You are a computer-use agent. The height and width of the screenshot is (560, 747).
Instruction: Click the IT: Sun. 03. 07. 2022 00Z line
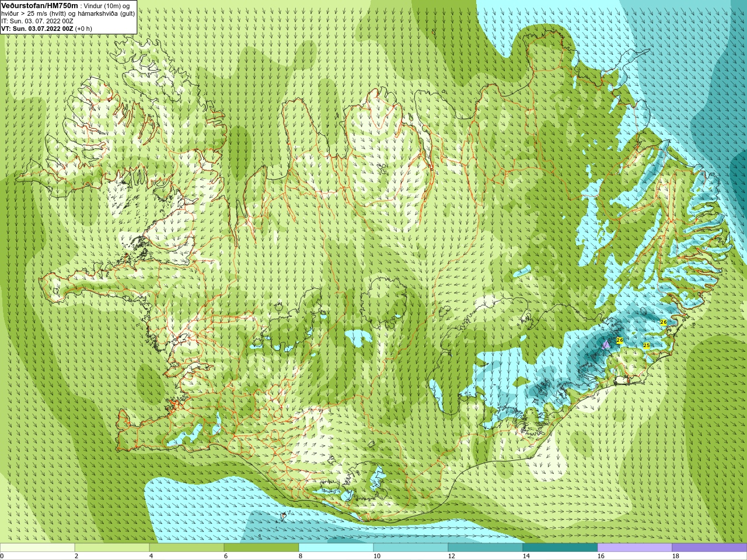pos(37,21)
